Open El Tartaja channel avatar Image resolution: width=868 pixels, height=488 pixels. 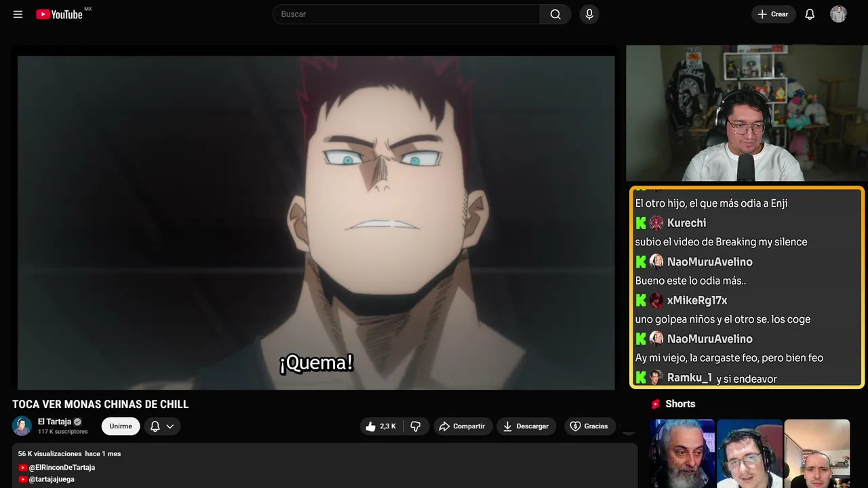pos(22,426)
